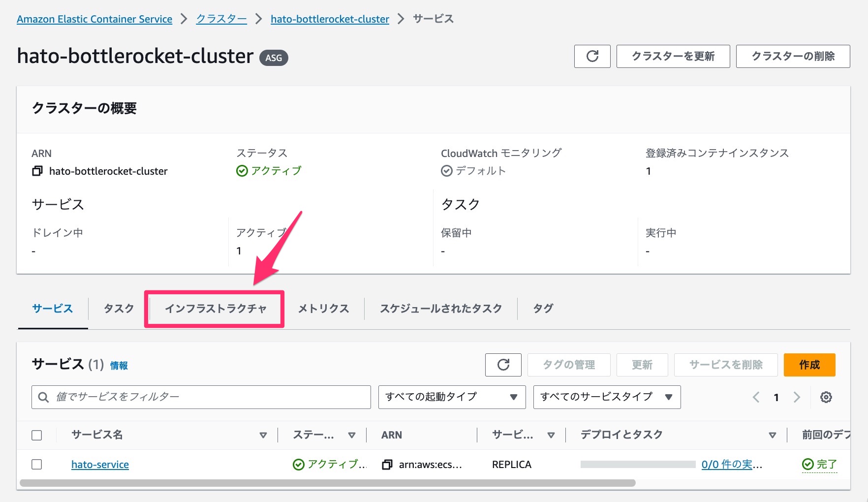Viewport: 868px width, 502px height.
Task: Switch to the メトリクス tab
Action: tap(323, 308)
